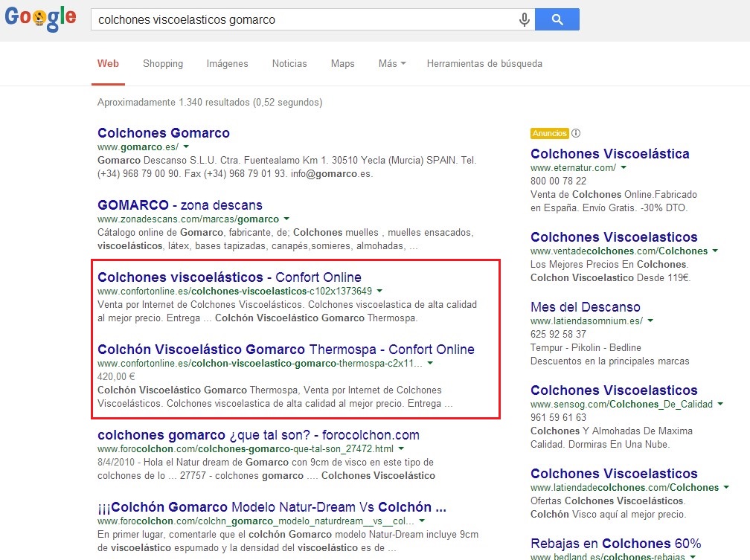The height and width of the screenshot is (560, 750).
Task: Open GOMARCO - zona descans result
Action: [179, 205]
